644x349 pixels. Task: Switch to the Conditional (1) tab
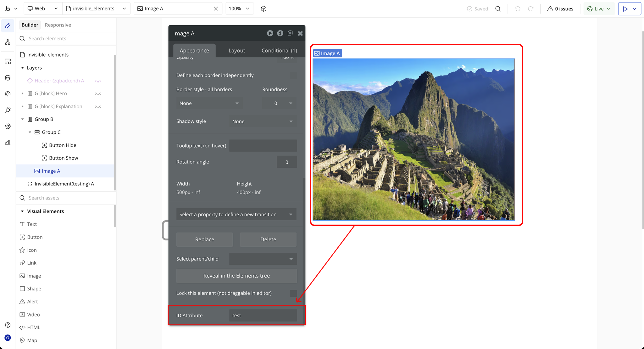tap(279, 51)
